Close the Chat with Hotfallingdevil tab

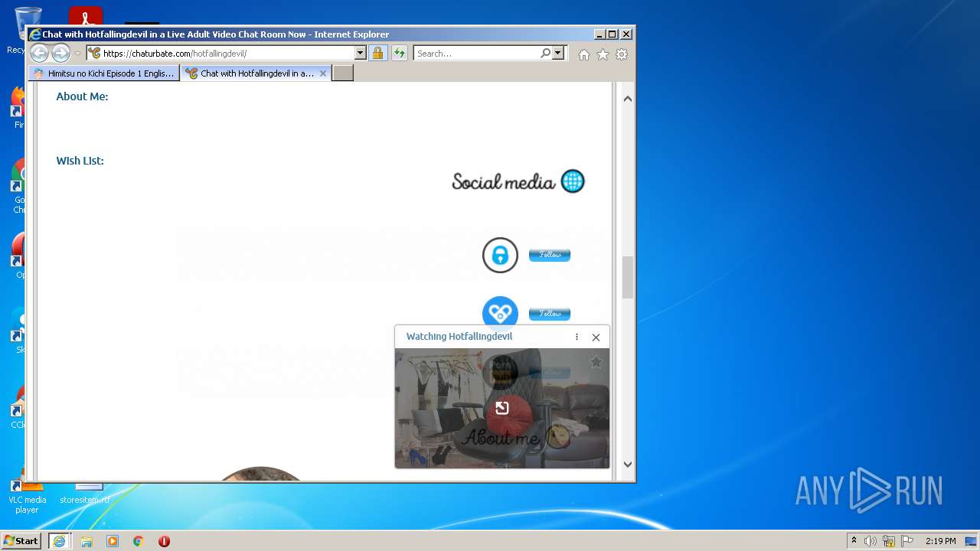pyautogui.click(x=323, y=73)
